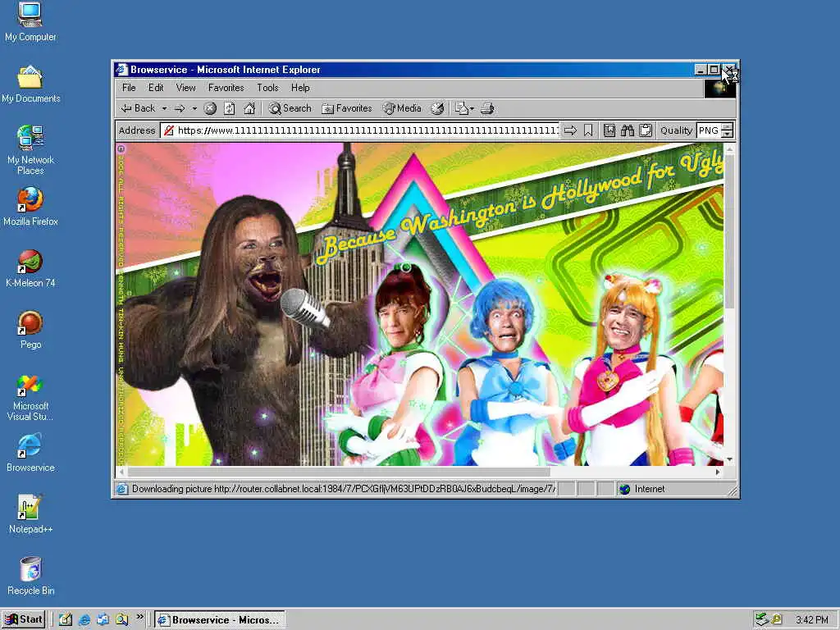
Task: Click the web page banner image
Action: pos(420,304)
